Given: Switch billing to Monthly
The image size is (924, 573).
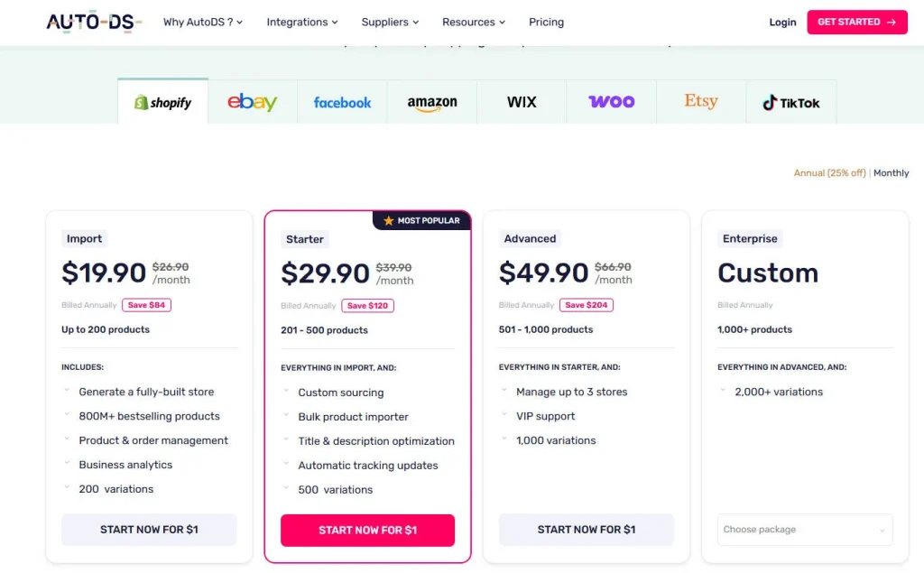Looking at the screenshot, I should pos(891,173).
